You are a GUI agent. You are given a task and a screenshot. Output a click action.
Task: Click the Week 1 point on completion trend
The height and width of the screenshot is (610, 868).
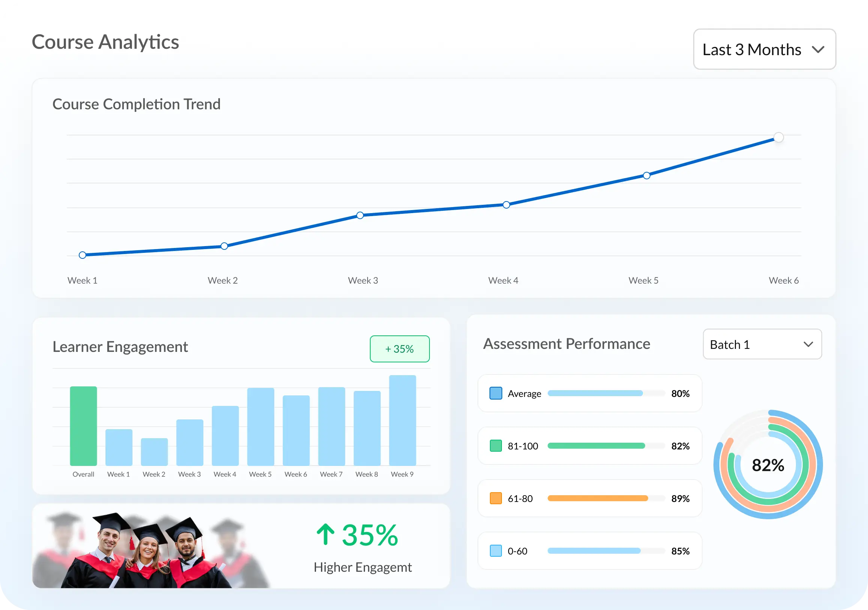pos(83,255)
